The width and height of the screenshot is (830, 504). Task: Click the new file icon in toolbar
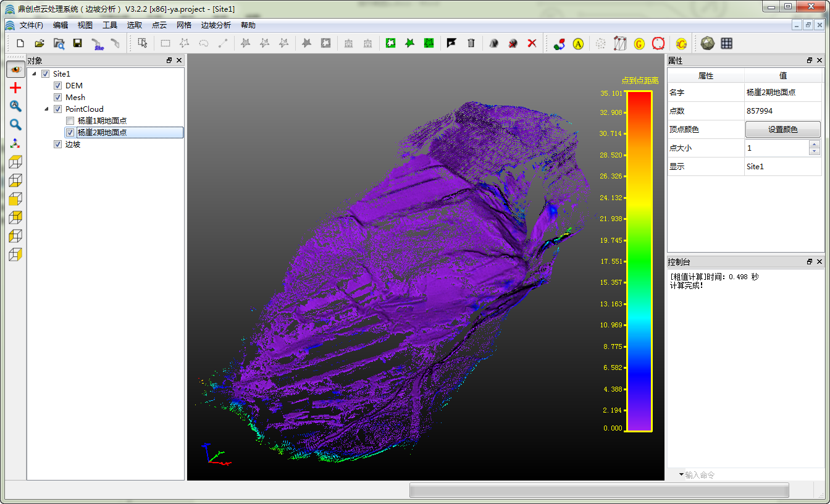click(20, 43)
